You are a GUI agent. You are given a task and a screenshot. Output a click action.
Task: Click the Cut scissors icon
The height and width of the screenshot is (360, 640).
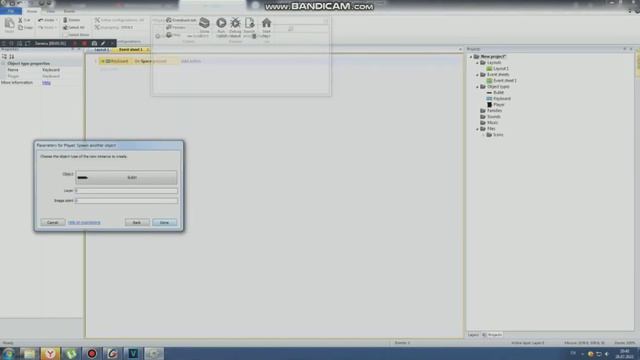point(20,20)
